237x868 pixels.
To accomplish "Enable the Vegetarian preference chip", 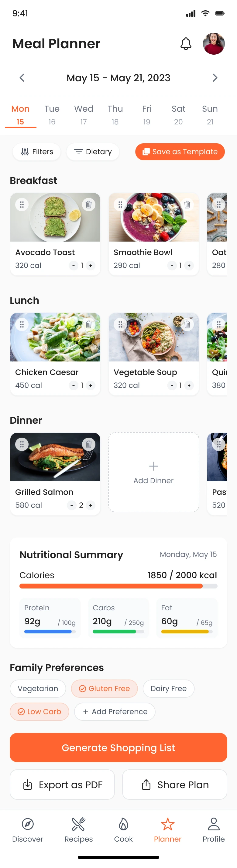I will click(x=38, y=688).
